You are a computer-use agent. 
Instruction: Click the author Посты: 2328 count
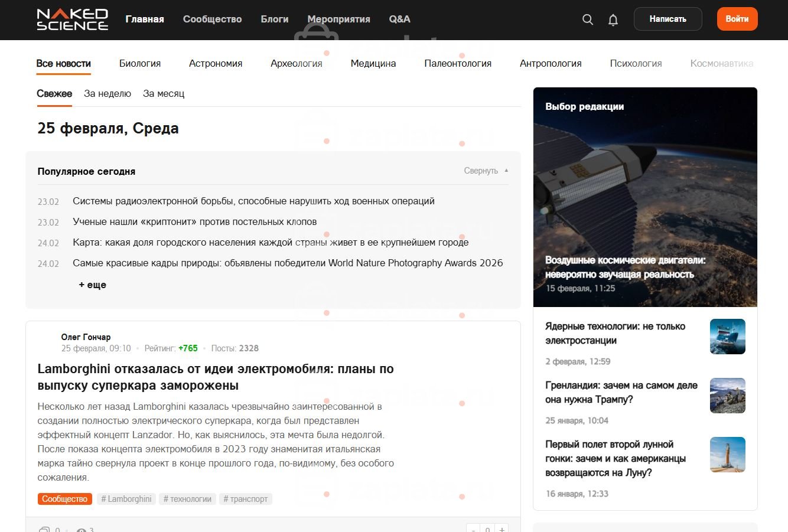[235, 348]
